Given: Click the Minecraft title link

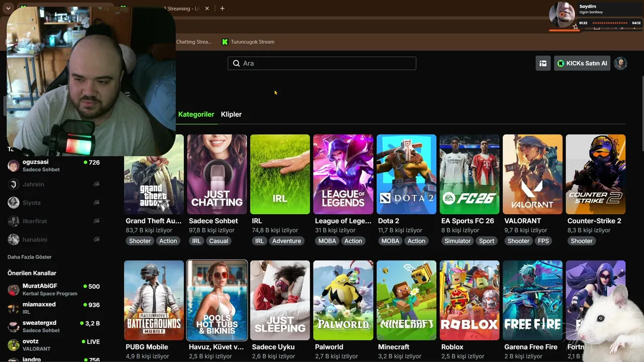Looking at the screenshot, I should pos(393,347).
